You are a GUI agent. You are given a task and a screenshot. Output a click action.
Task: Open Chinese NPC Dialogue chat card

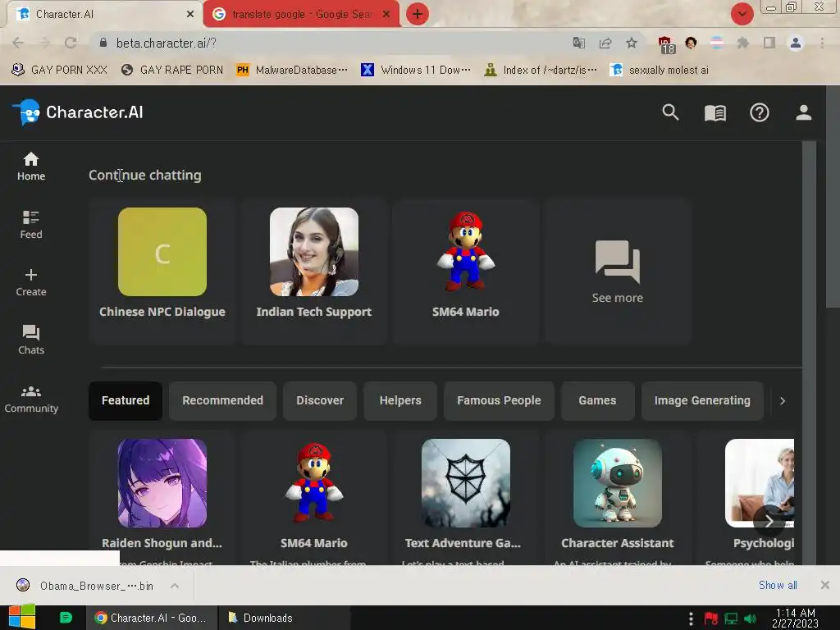162,271
